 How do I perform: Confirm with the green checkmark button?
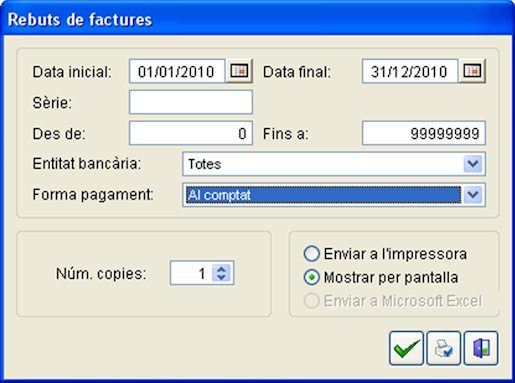coord(406,348)
